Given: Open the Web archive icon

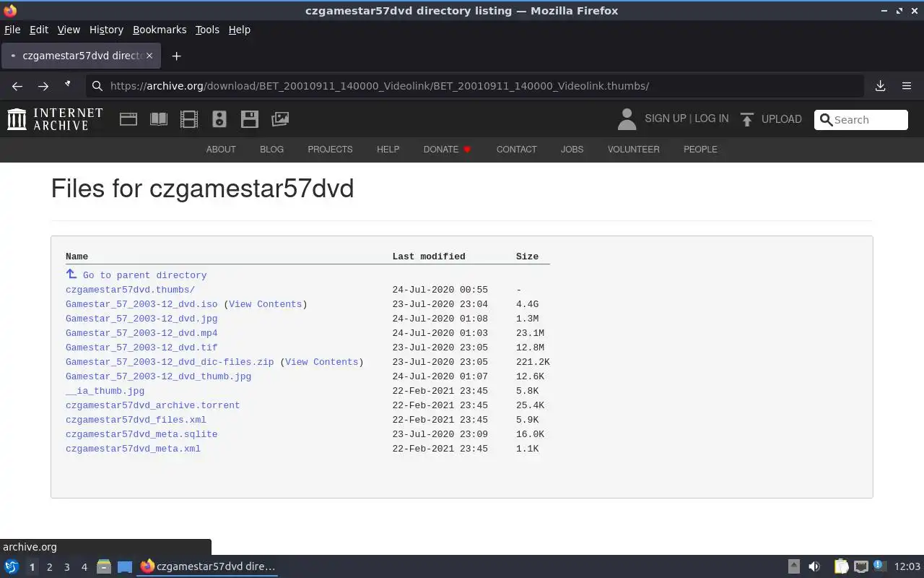Looking at the screenshot, I should coord(128,119).
